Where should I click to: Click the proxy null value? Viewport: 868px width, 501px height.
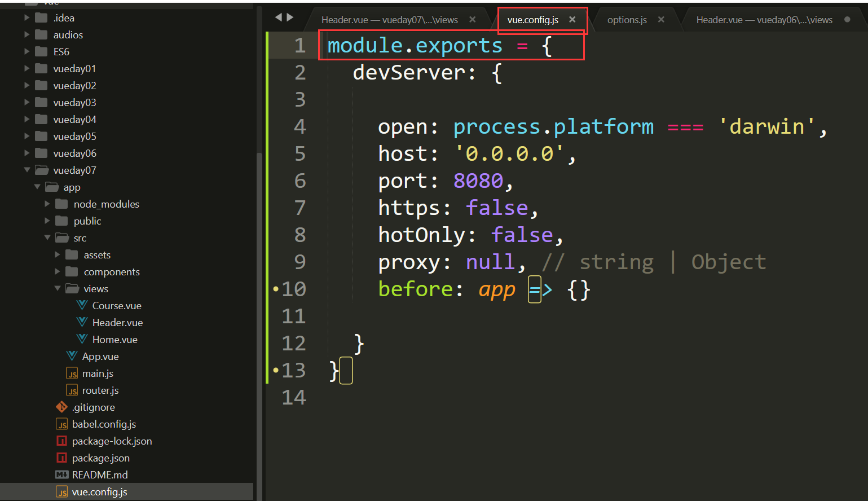[491, 262]
